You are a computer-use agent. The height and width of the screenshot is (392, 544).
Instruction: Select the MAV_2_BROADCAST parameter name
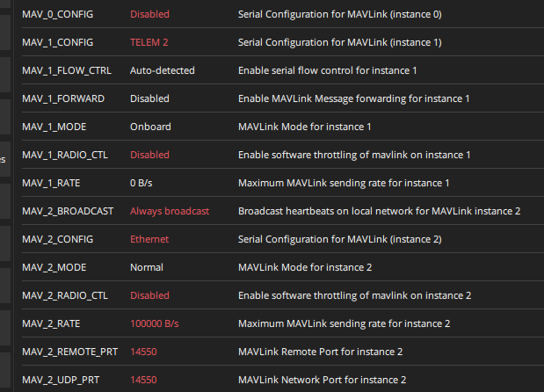(x=67, y=211)
